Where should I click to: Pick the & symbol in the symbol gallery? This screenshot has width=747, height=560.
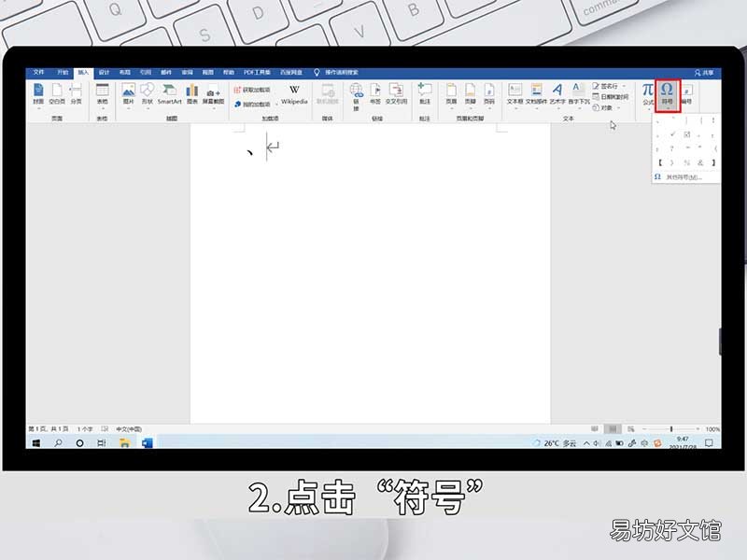click(x=699, y=162)
